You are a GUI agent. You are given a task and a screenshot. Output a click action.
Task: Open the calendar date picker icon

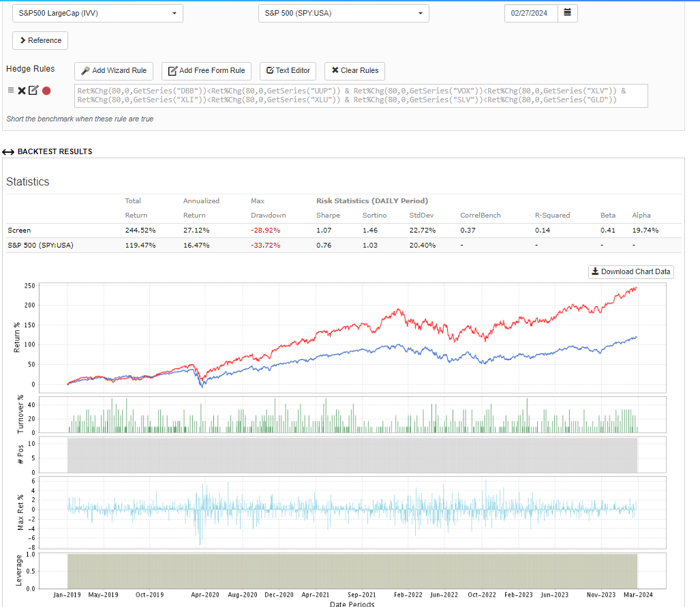pyautogui.click(x=567, y=13)
